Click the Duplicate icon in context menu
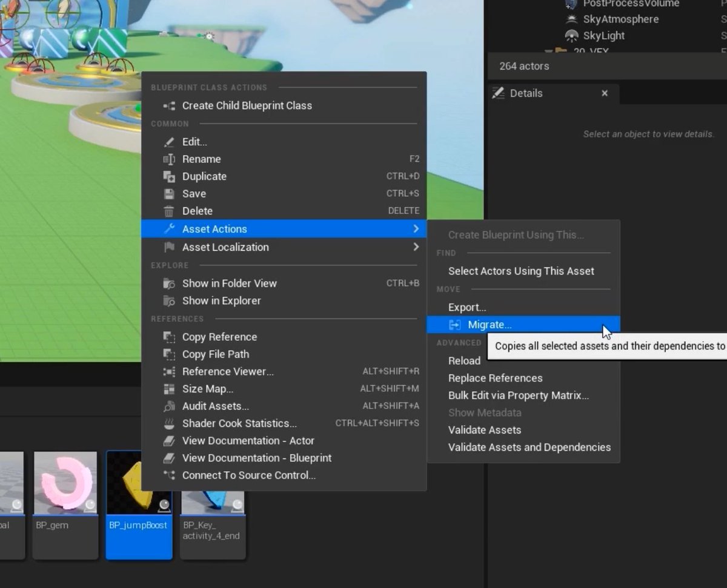 point(169,177)
